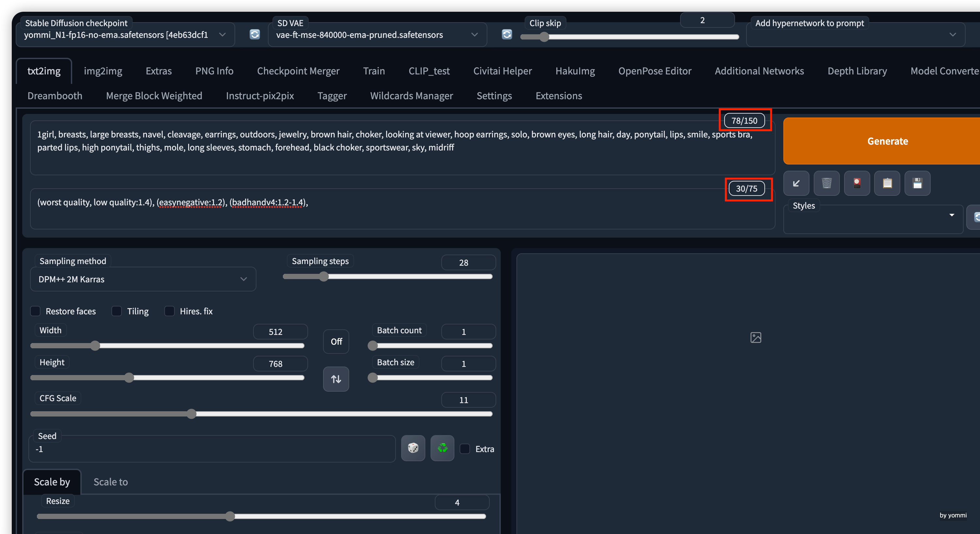Click the Width value 512 box
The width and height of the screenshot is (980, 534).
(x=280, y=332)
